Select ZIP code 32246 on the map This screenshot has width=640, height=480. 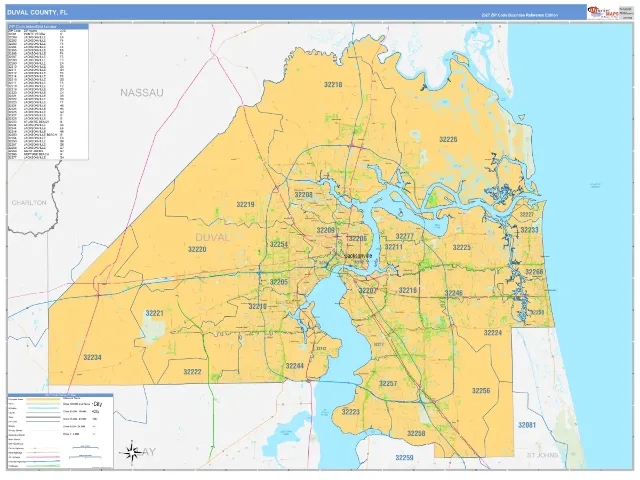pyautogui.click(x=453, y=293)
